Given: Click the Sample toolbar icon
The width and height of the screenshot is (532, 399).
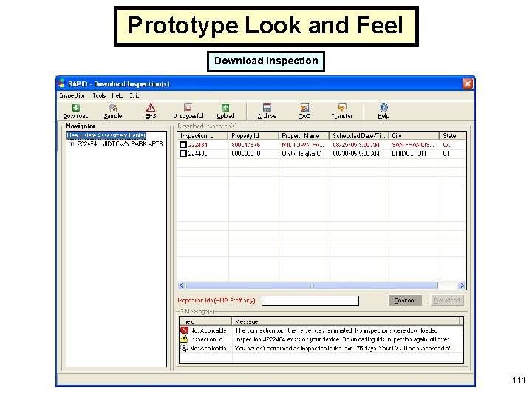Looking at the screenshot, I should 113,108.
